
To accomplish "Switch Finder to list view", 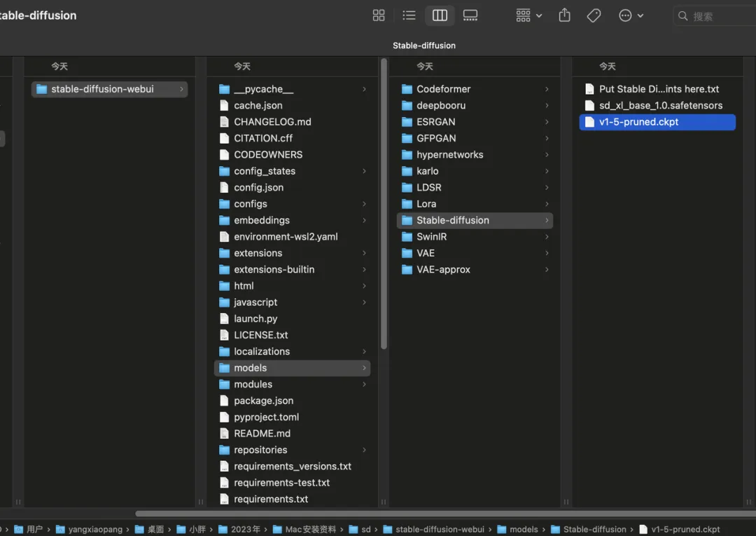I will 409,15.
